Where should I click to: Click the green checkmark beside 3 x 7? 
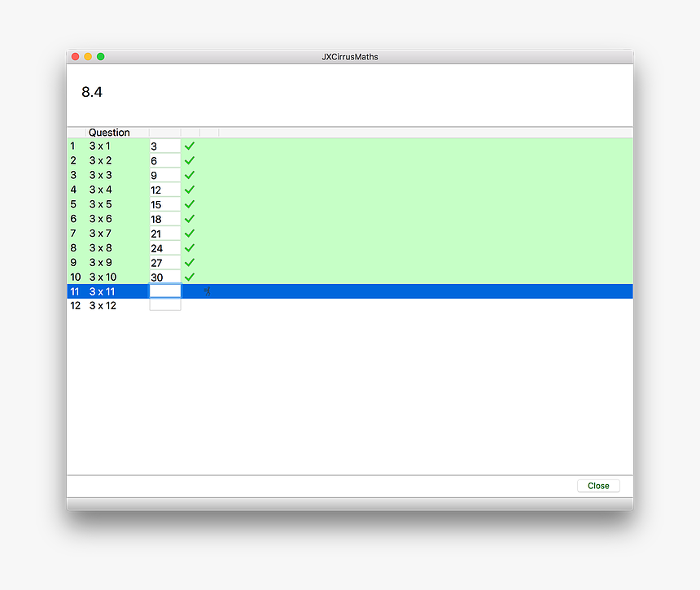point(189,234)
